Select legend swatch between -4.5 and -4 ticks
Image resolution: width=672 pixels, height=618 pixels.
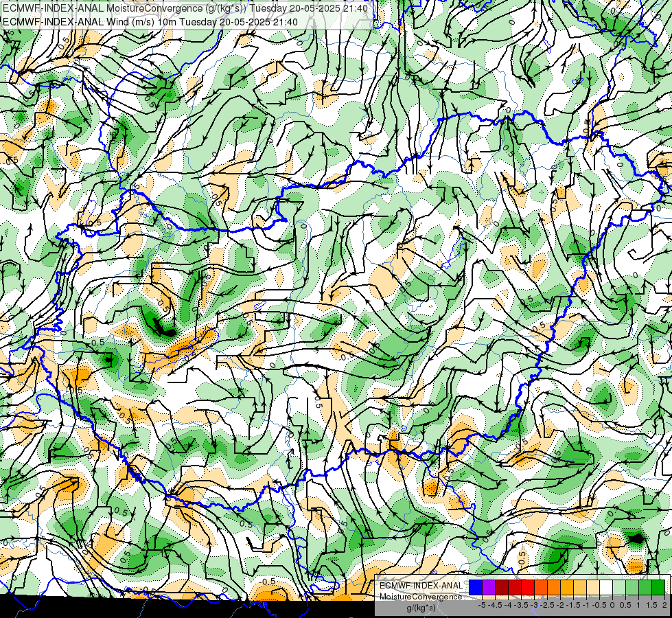pos(502,588)
